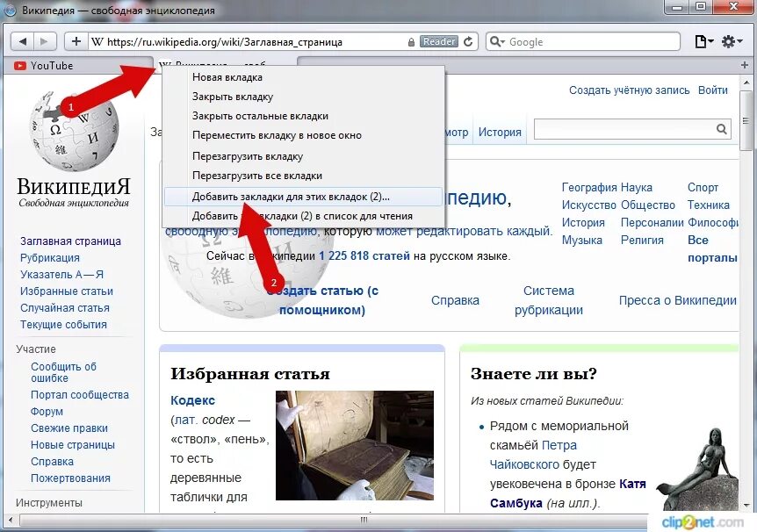Select 'Добавить закладки для этих вкладок (2)...'
The image size is (757, 532).
(303, 197)
